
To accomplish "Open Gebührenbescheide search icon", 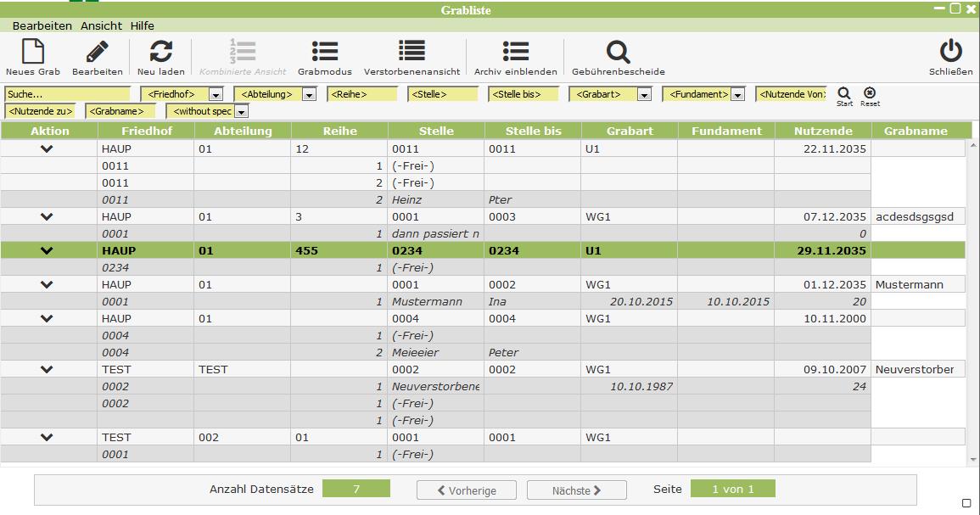I will pyautogui.click(x=618, y=53).
